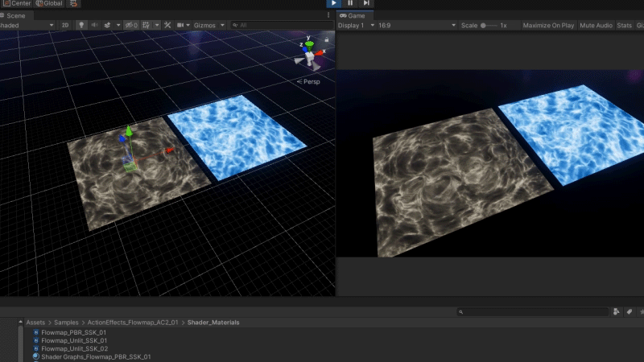The image size is (644, 362).
Task: Click the hidden objects eye icon
Action: 130,25
